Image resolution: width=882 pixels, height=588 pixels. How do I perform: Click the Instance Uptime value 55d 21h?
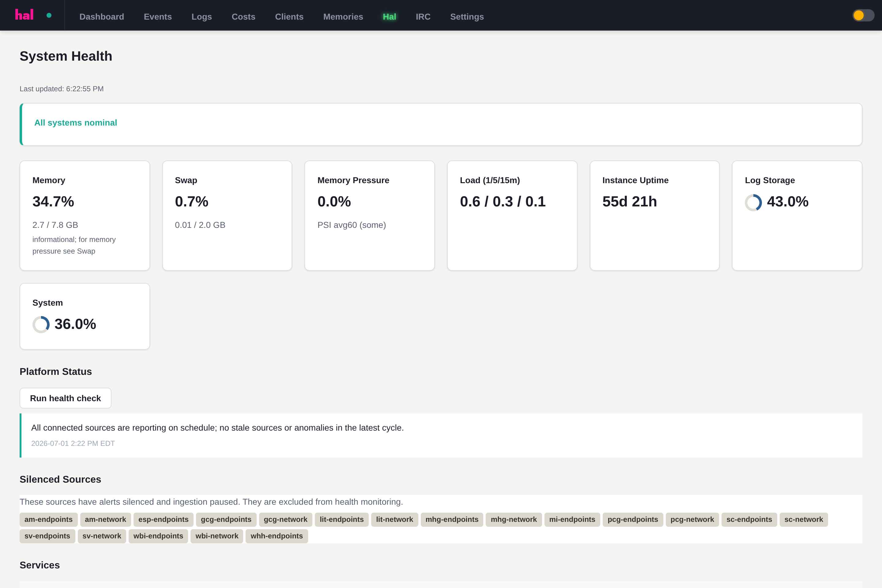pos(630,202)
